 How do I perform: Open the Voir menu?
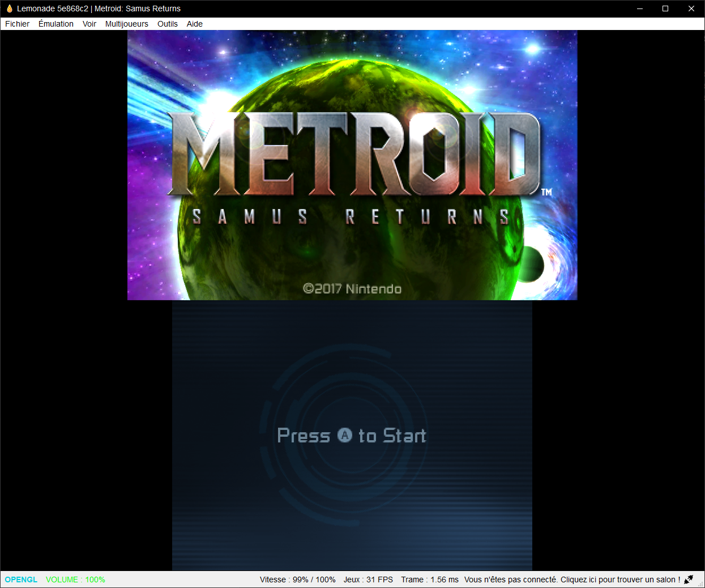(x=89, y=24)
